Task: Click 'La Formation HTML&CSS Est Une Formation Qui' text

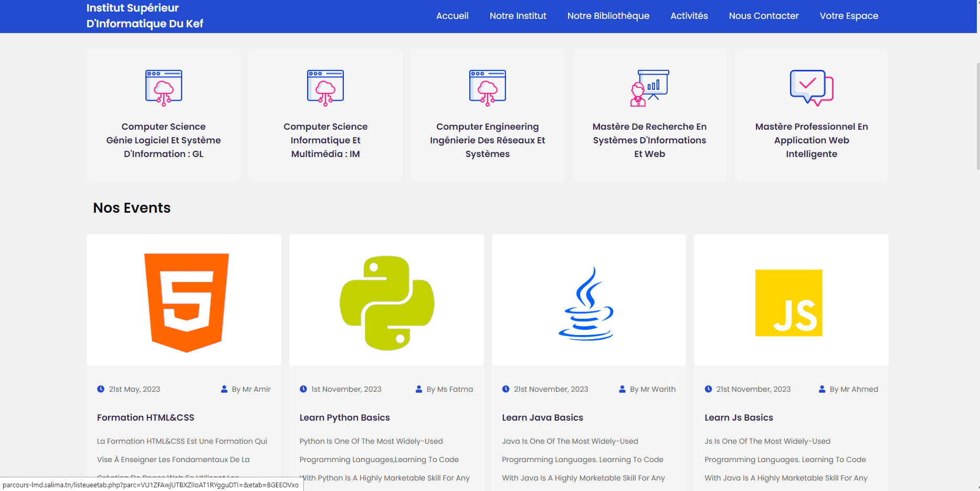Action: (182, 441)
